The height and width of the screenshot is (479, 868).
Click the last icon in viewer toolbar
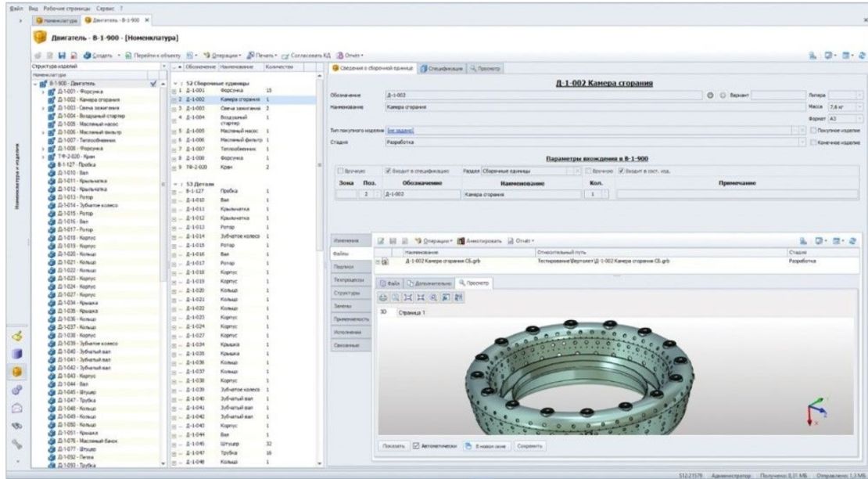point(458,298)
